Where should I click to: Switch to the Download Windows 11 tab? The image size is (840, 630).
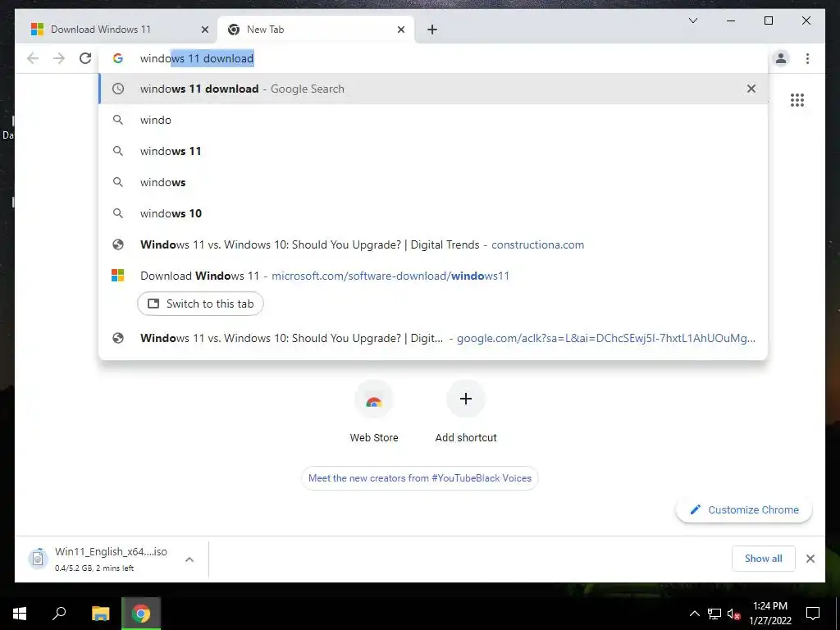(118, 30)
